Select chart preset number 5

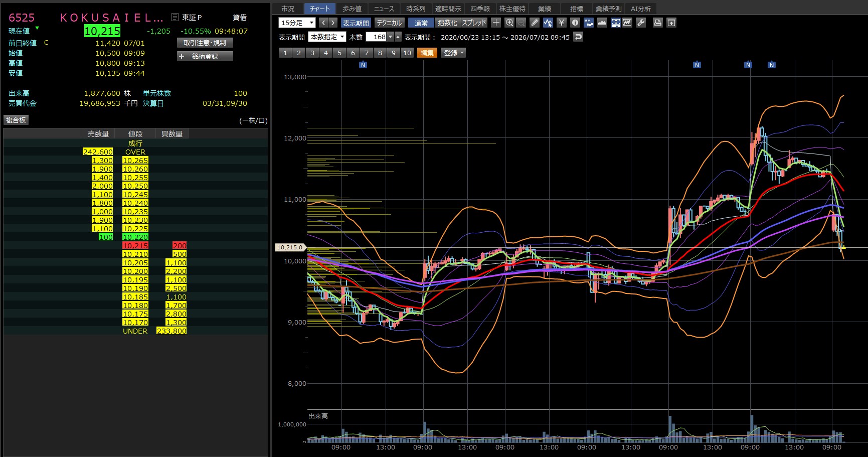pyautogui.click(x=339, y=53)
